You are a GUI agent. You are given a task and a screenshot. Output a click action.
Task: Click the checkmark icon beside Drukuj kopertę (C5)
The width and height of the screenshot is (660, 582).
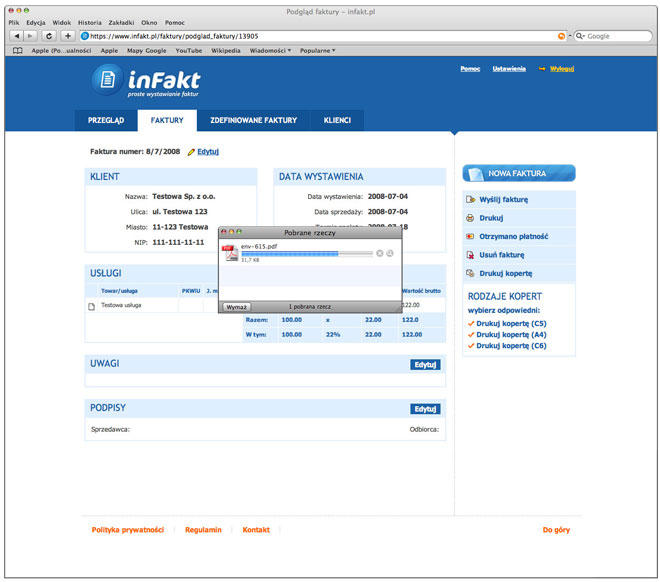(x=471, y=324)
